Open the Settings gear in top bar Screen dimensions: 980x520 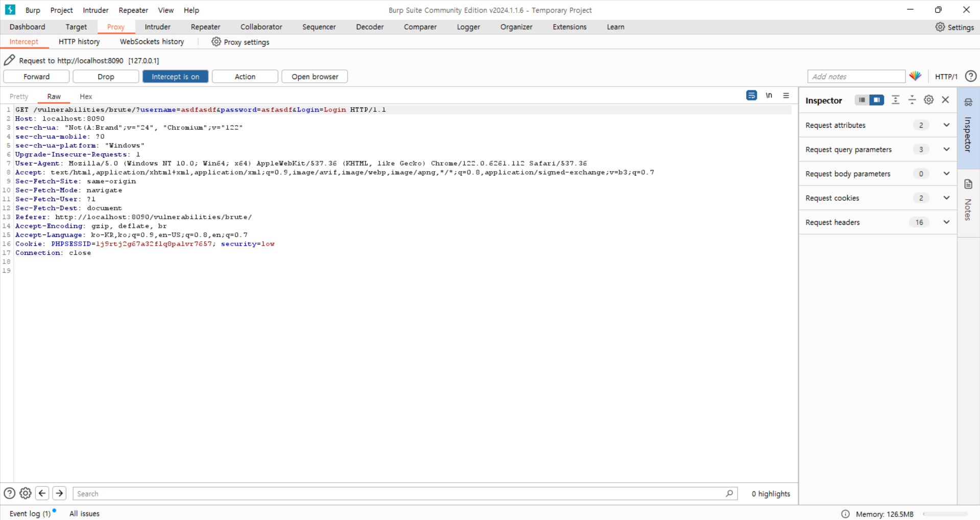click(x=940, y=27)
